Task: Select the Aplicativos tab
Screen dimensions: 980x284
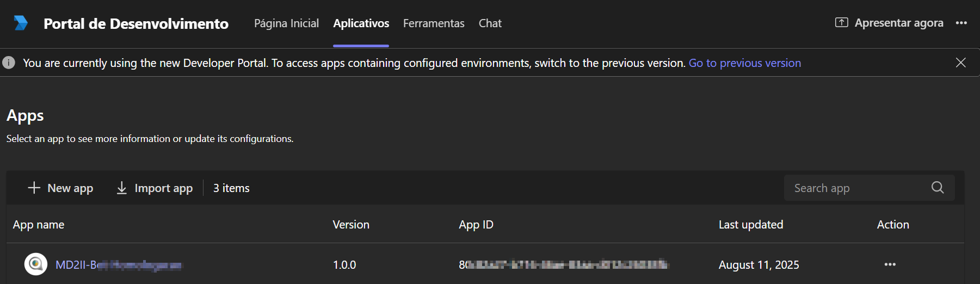Action: click(x=361, y=23)
